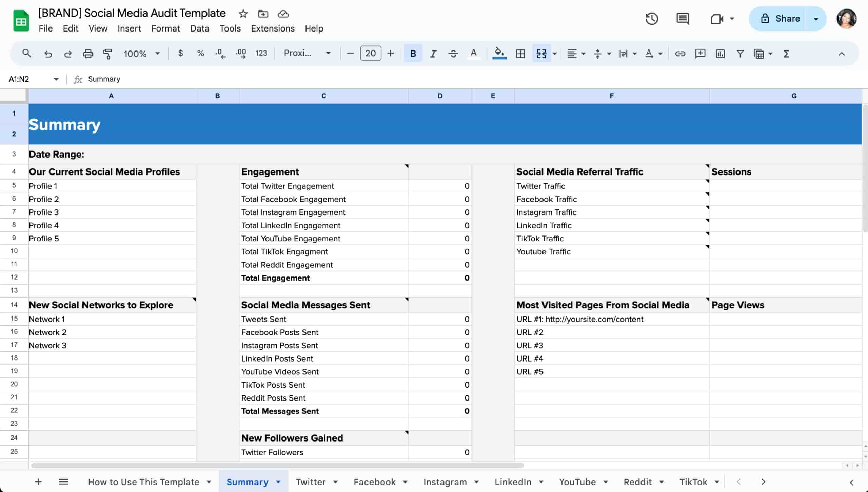The height and width of the screenshot is (492, 868).
Task: Expand the merge cells dropdown arrow
Action: pos(554,53)
